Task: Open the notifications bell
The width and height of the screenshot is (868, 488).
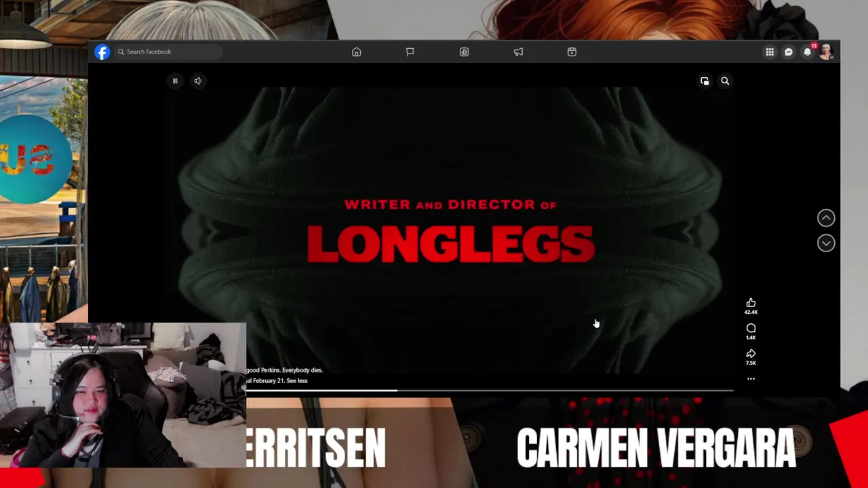Action: click(x=807, y=52)
